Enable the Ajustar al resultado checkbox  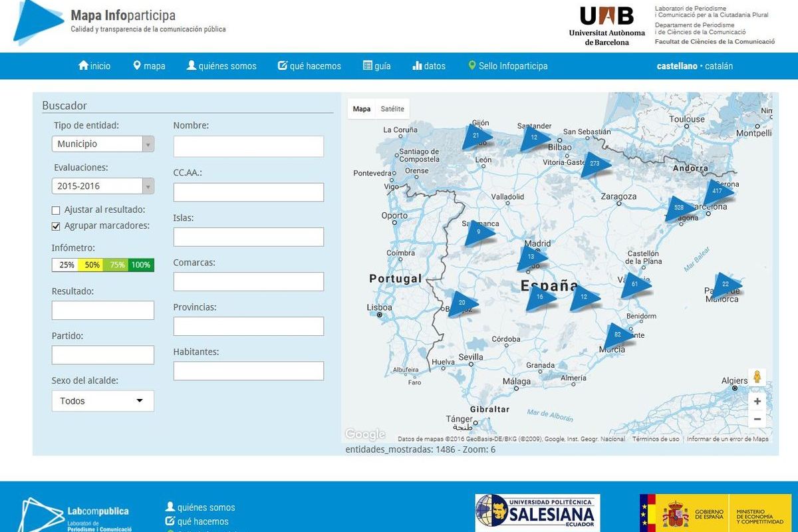click(x=56, y=210)
